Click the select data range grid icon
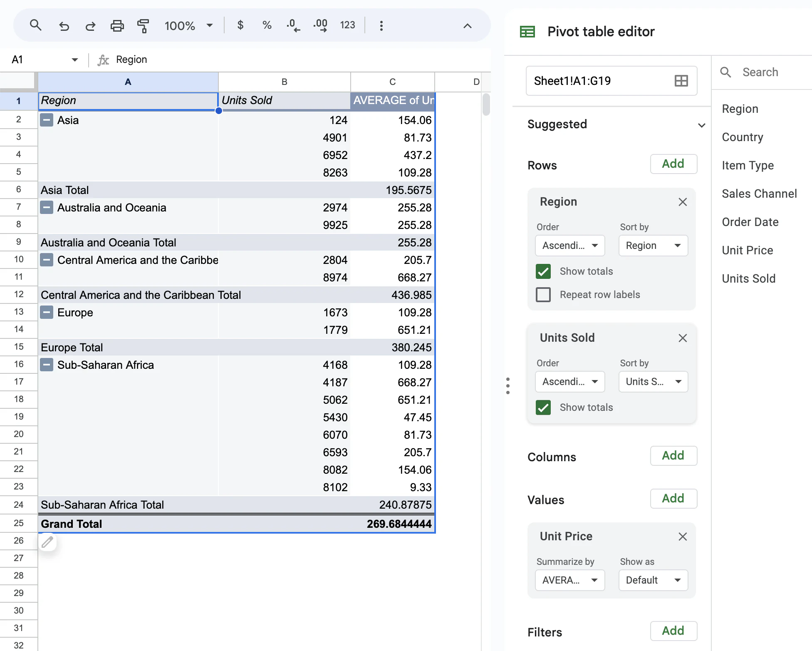The height and width of the screenshot is (651, 812). [x=681, y=81]
